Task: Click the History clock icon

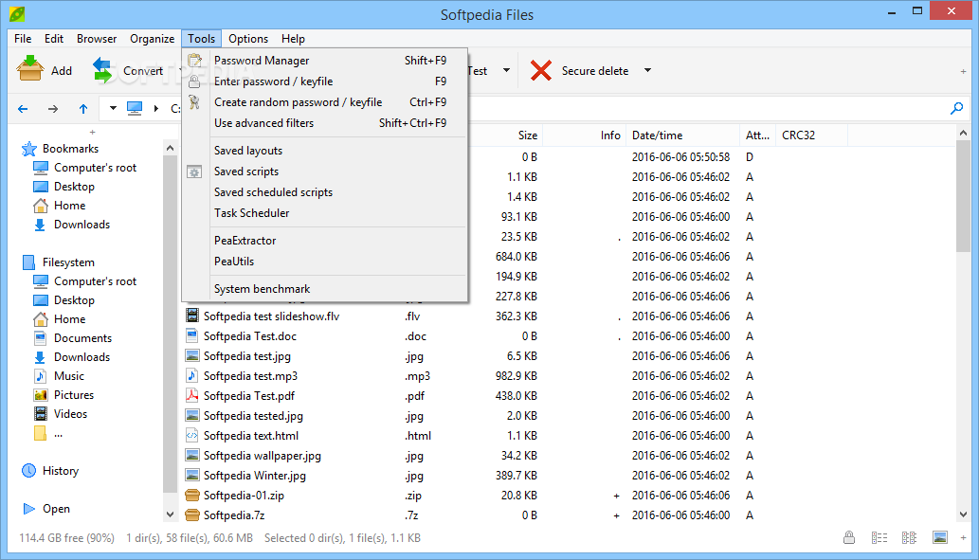Action: (x=28, y=471)
